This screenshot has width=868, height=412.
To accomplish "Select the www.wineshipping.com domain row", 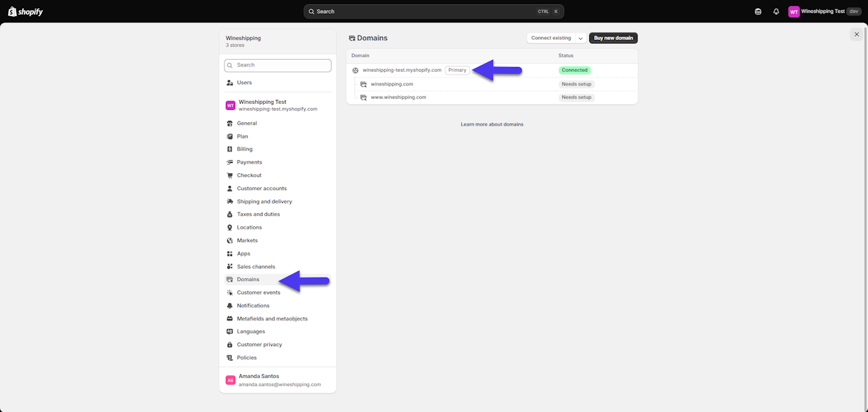I will click(x=492, y=97).
